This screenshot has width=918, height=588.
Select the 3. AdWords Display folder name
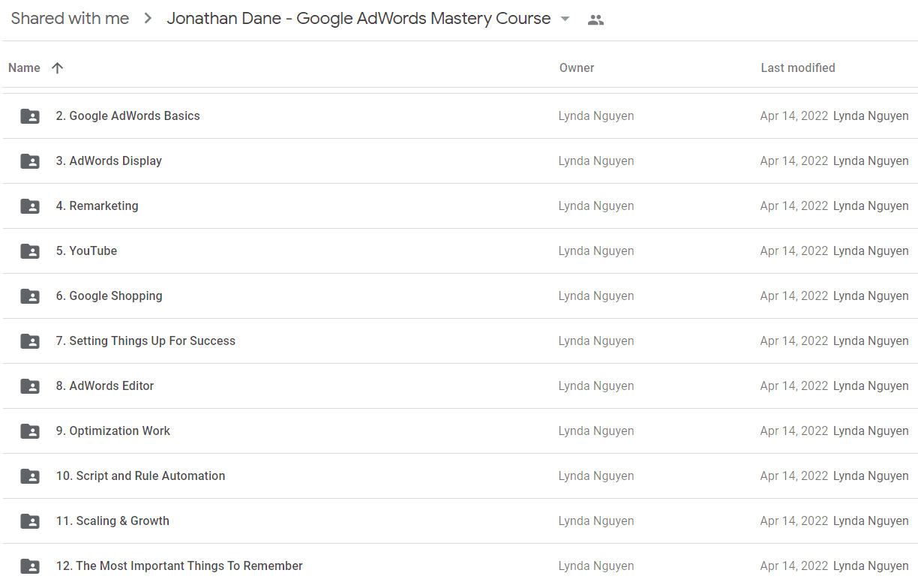[109, 160]
